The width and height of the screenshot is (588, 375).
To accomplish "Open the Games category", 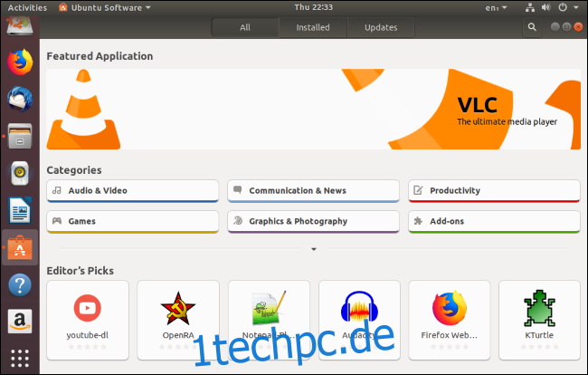I will pyautogui.click(x=133, y=222).
